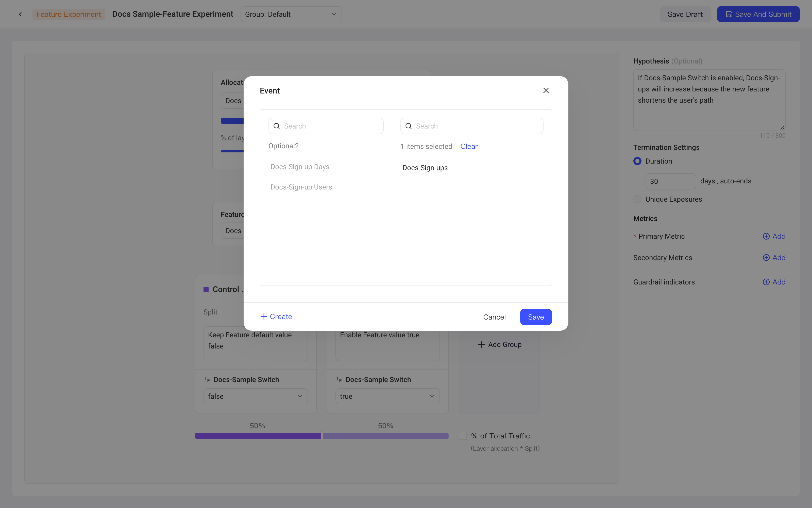The height and width of the screenshot is (508, 812).
Task: Click the Optional2 group label
Action: pyautogui.click(x=283, y=146)
